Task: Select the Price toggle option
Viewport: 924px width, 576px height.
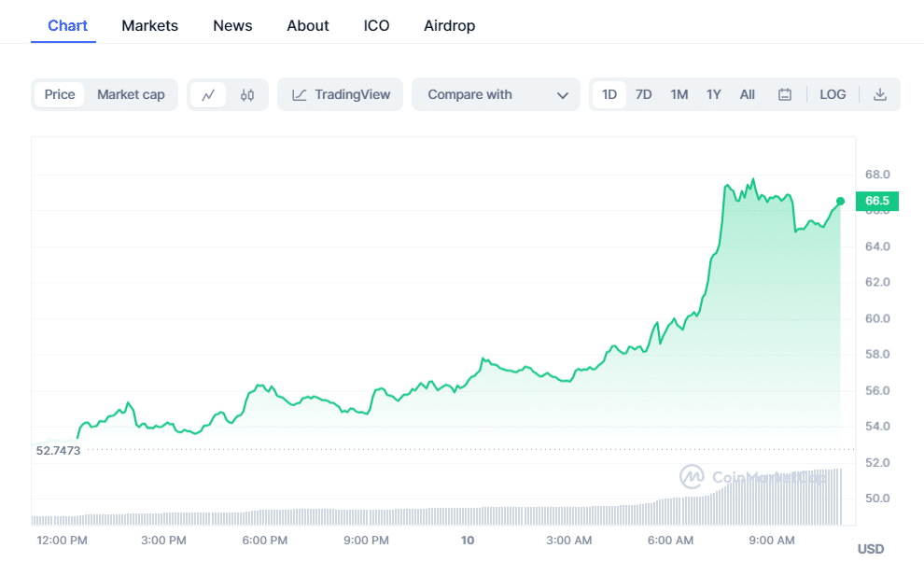Action: pyautogui.click(x=60, y=94)
